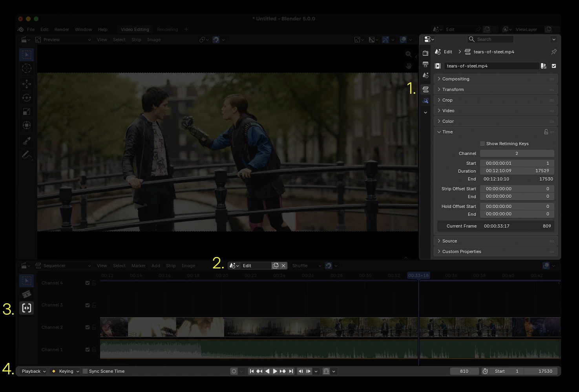The width and height of the screenshot is (579, 392).
Task: Select the Annotate tool
Action: [26, 155]
